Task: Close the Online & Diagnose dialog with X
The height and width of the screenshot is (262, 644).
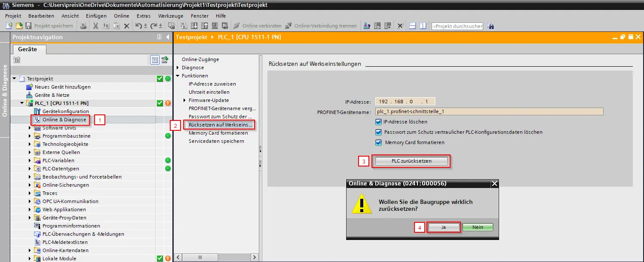Action: point(494,184)
